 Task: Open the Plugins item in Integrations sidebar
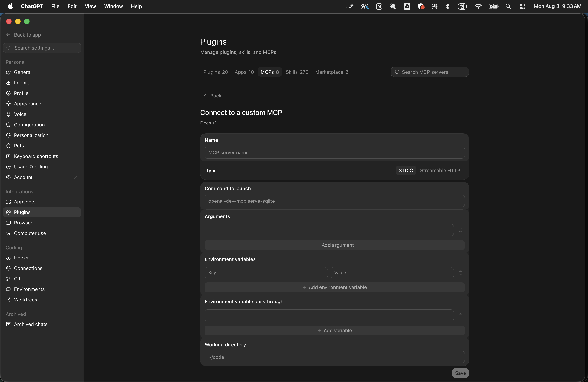[42, 212]
